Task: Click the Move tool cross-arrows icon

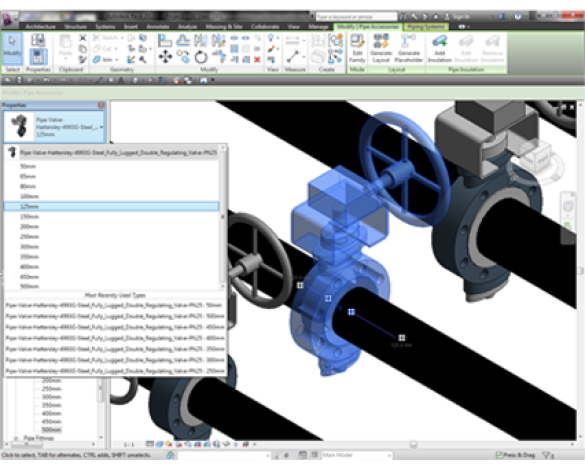Action: coord(165,57)
